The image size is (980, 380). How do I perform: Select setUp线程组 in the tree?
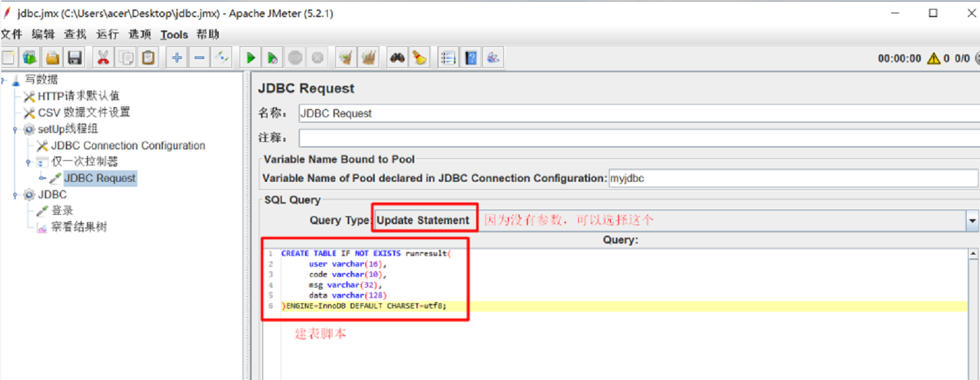click(68, 129)
